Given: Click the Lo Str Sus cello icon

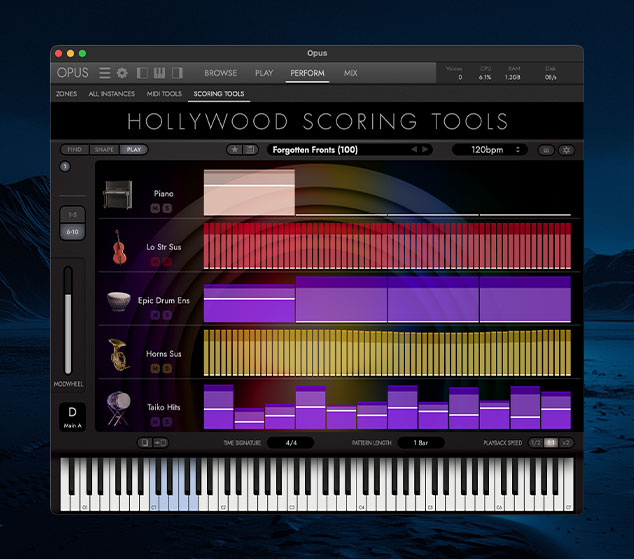Looking at the screenshot, I should [119, 247].
